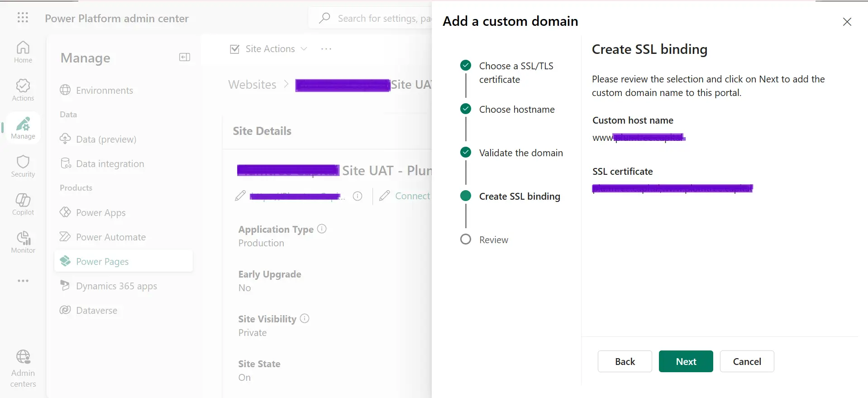Click the SSL certificate label
Viewport: 868px width, 398px height.
623,172
